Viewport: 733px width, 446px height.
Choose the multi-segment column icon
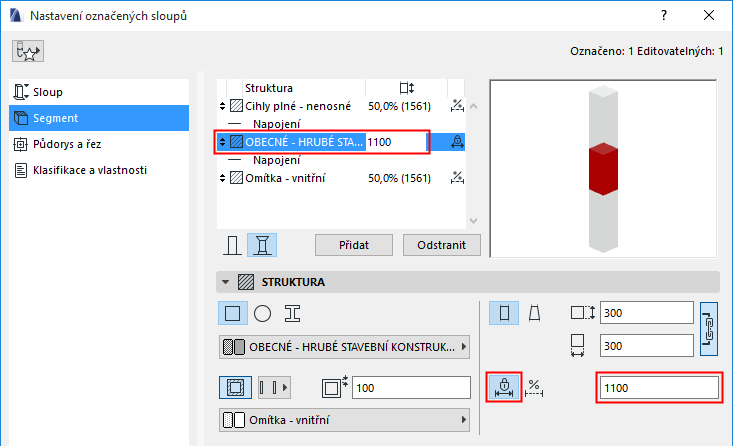point(262,245)
